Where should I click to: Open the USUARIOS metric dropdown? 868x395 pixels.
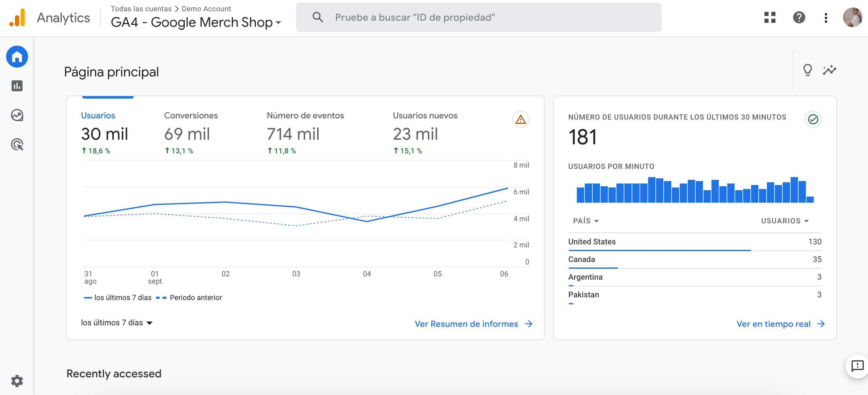point(785,221)
